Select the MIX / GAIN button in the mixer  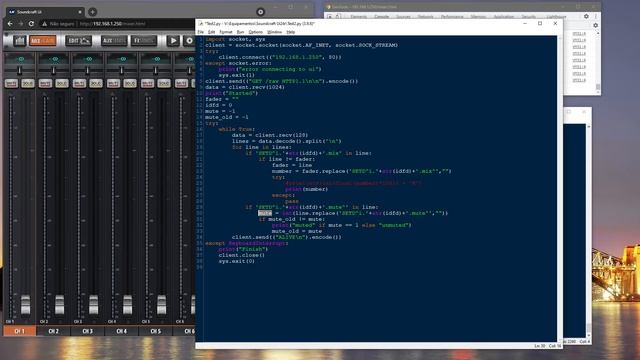point(42,41)
